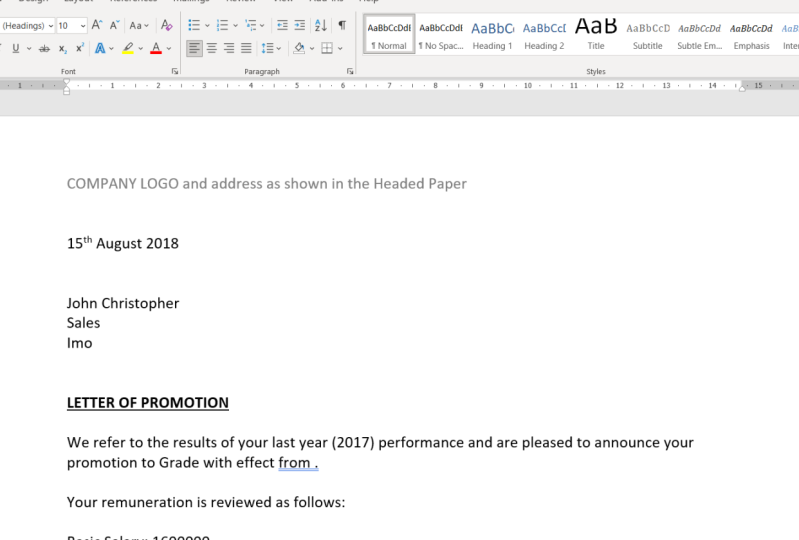Screen dimensions: 799x540
Task: Toggle strikethrough formatting
Action: point(44,48)
